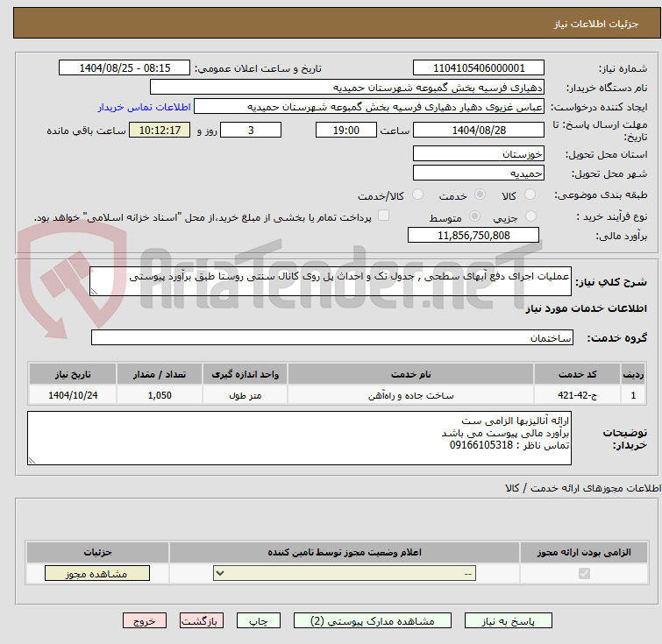Click the delivery province field خوزستان
This screenshot has height=644, width=662.
click(x=479, y=153)
